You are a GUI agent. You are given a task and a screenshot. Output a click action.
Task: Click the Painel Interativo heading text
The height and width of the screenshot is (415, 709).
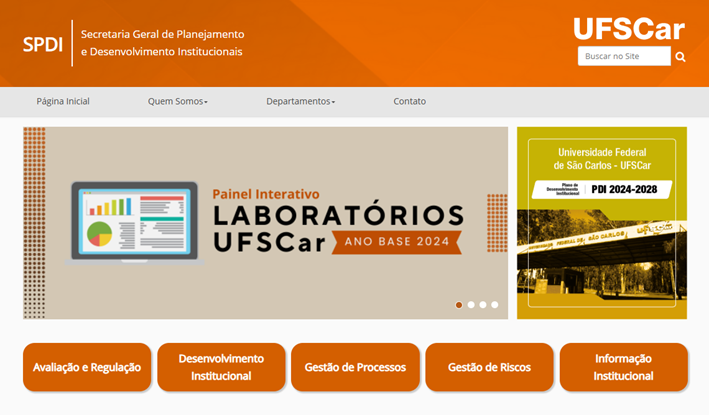[x=266, y=194]
